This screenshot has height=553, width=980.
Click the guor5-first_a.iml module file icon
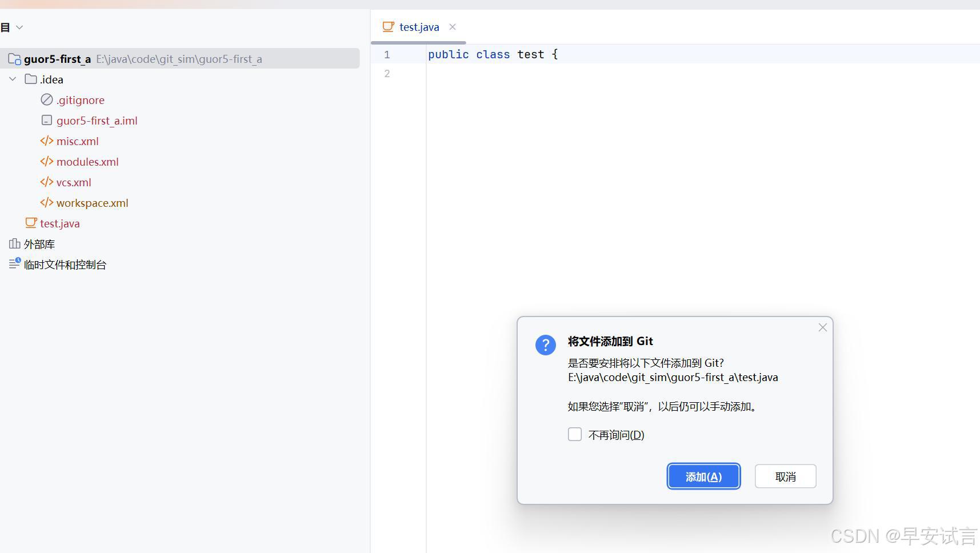(x=47, y=120)
